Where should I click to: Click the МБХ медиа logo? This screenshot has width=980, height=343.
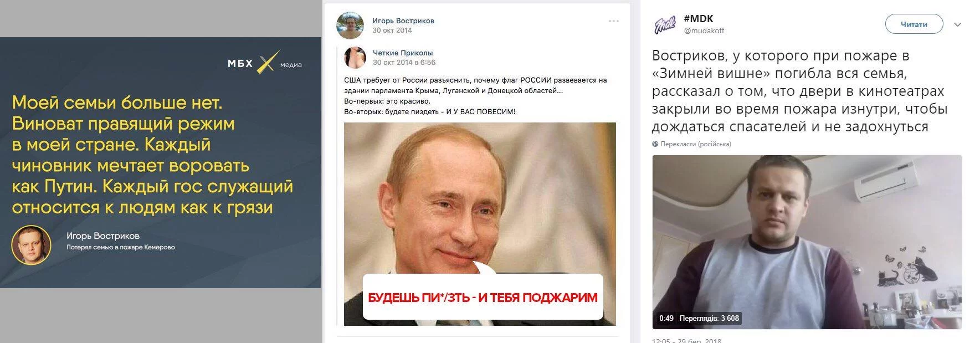coord(265,64)
